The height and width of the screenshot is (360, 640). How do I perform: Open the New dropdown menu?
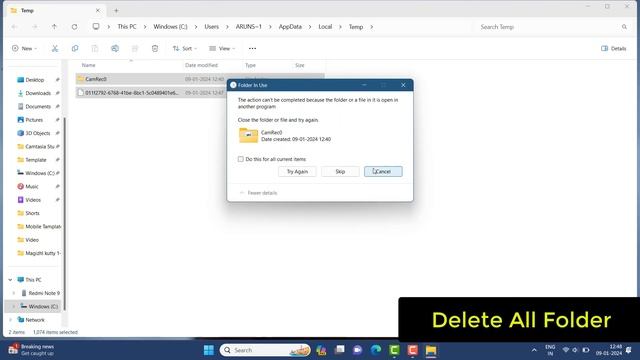(24, 49)
